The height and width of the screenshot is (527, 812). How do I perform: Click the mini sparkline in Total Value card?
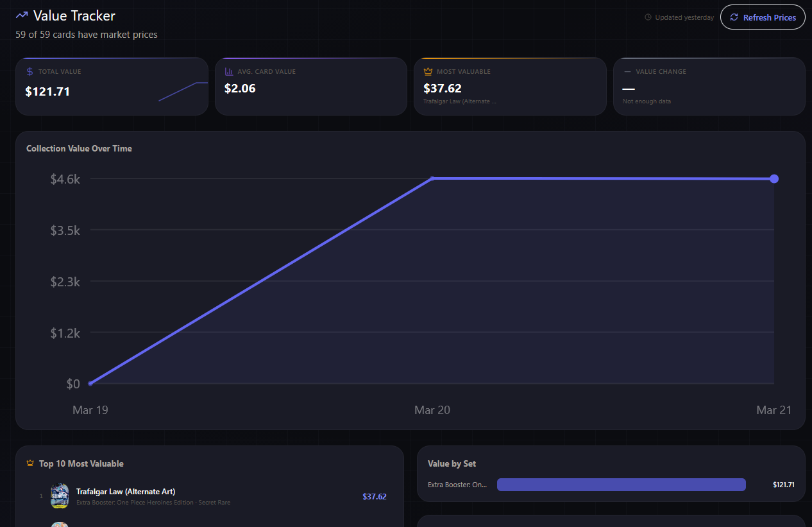tap(183, 91)
